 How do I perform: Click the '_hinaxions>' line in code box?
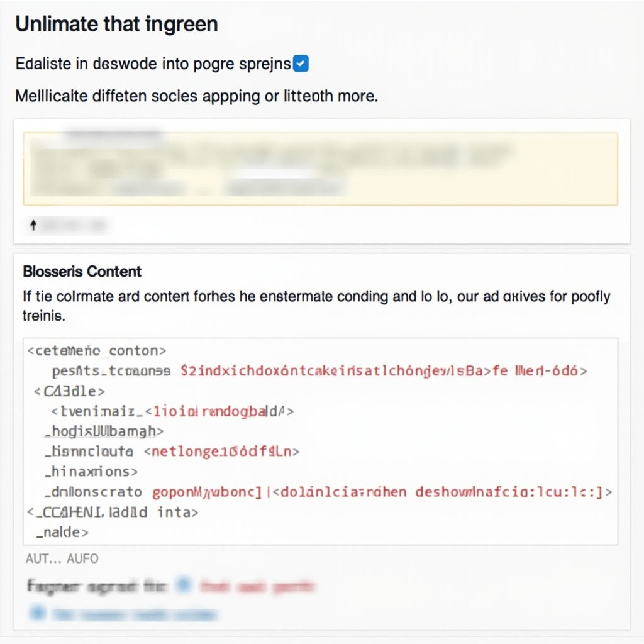(91, 472)
